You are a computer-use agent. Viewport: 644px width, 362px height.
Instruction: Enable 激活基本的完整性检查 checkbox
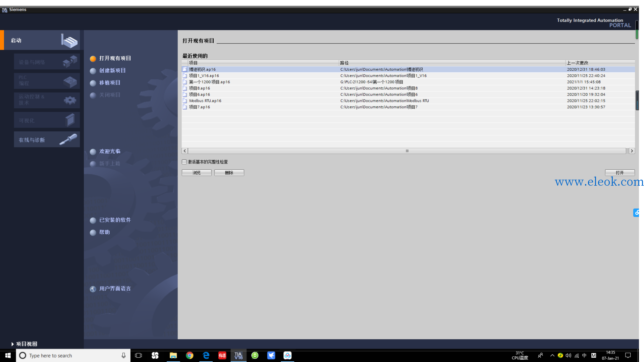click(x=184, y=162)
